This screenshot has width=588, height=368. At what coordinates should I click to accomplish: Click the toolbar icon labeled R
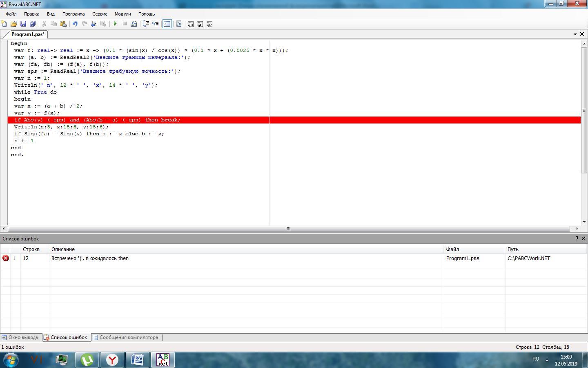pyautogui.click(x=209, y=24)
